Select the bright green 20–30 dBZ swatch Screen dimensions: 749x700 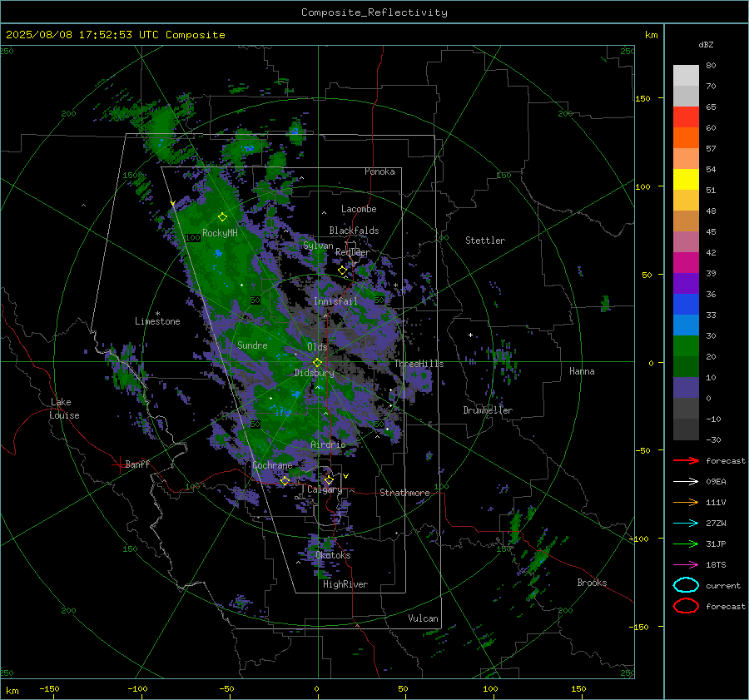tap(686, 346)
